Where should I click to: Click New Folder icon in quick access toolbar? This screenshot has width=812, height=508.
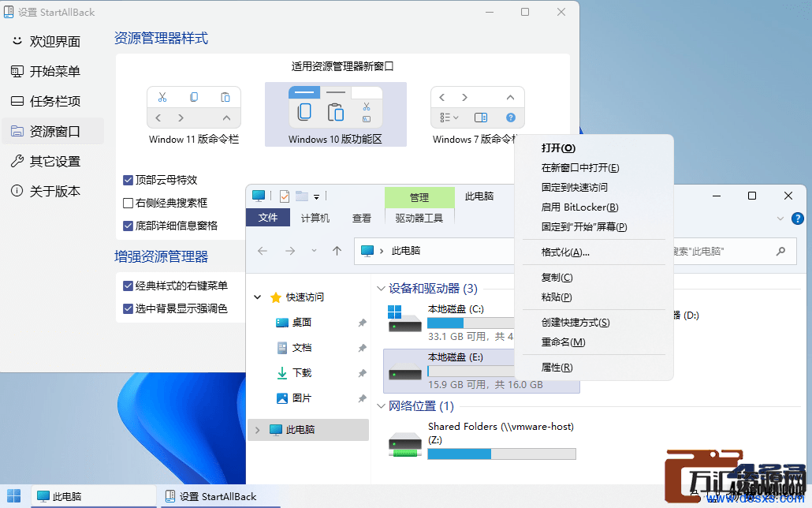(x=302, y=196)
